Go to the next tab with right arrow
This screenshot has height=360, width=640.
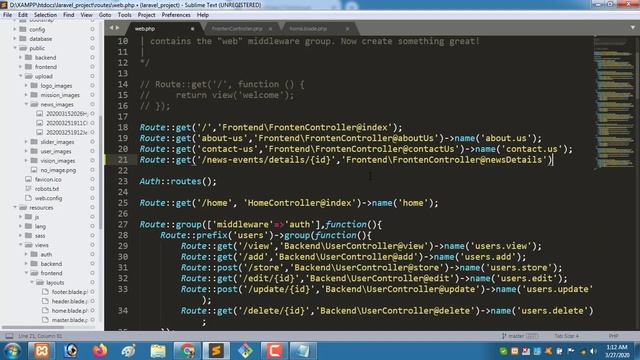[x=118, y=28]
